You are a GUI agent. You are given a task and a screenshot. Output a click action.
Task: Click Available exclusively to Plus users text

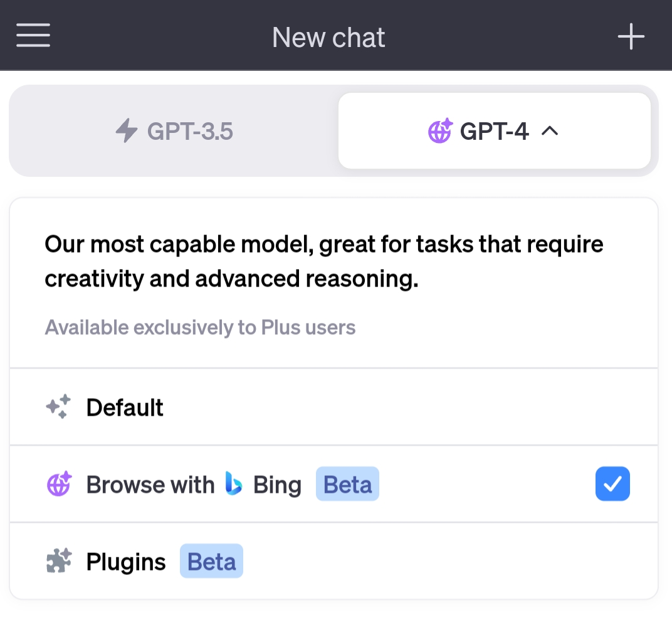pos(200,327)
